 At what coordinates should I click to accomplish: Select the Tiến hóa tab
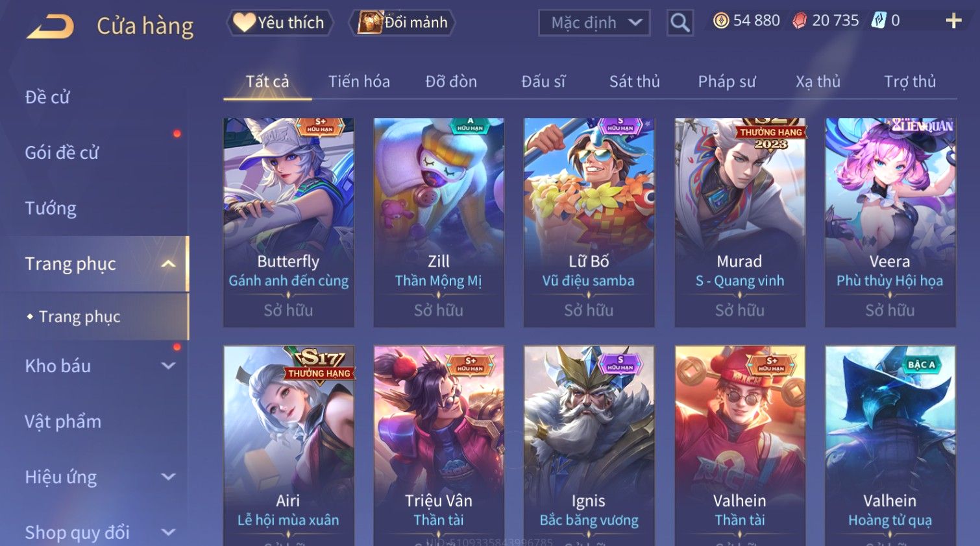(x=359, y=82)
